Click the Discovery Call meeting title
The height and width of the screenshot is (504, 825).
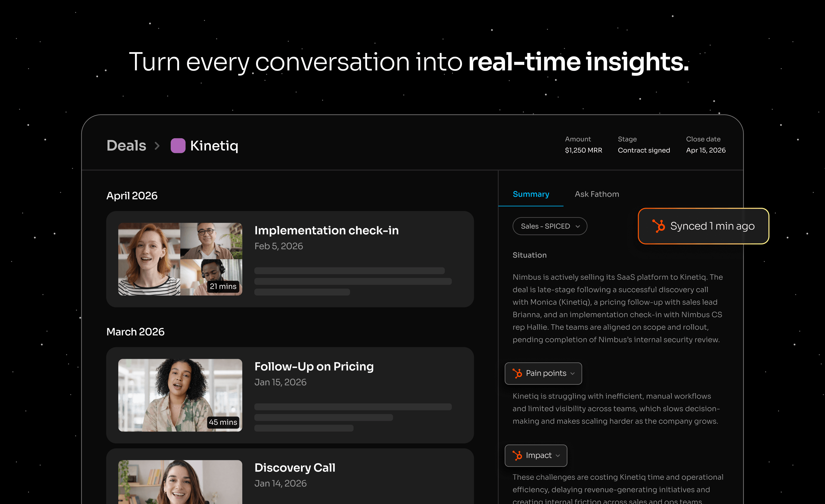pos(295,467)
